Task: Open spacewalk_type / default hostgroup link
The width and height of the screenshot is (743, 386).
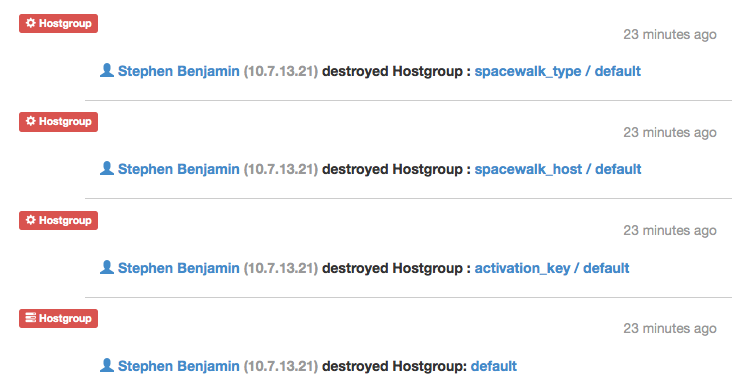Action: coord(558,71)
